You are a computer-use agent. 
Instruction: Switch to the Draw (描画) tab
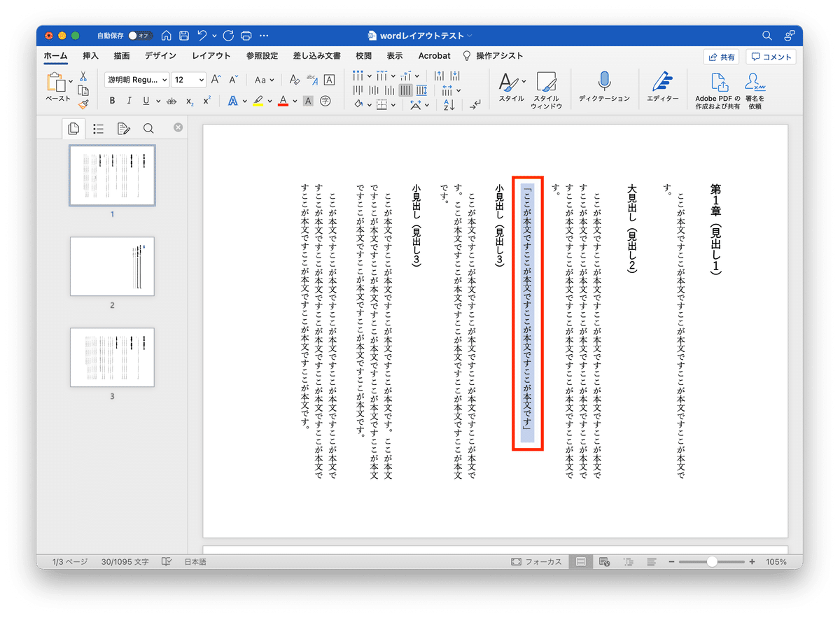click(x=122, y=56)
